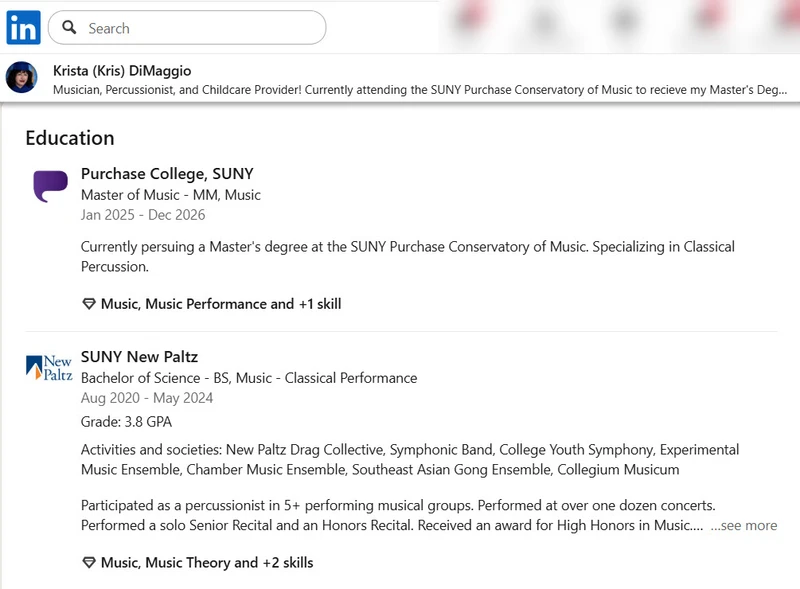Click the profile headline text under the name
800x589 pixels.
420,90
